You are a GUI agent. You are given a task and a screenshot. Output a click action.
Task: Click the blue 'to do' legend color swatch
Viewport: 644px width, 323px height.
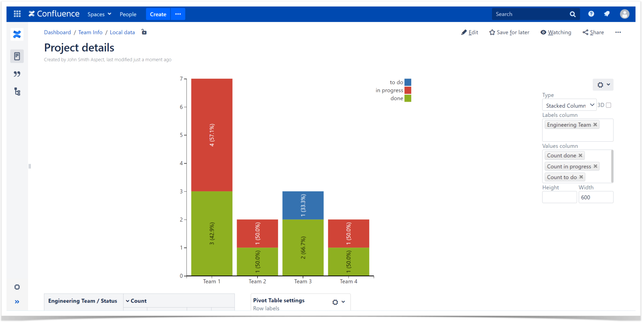407,82
